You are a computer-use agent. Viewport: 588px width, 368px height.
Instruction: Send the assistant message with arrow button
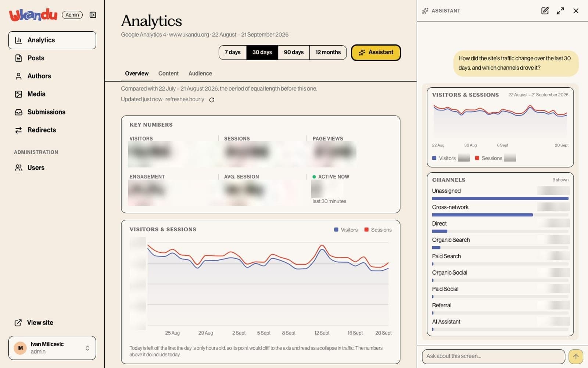click(576, 356)
